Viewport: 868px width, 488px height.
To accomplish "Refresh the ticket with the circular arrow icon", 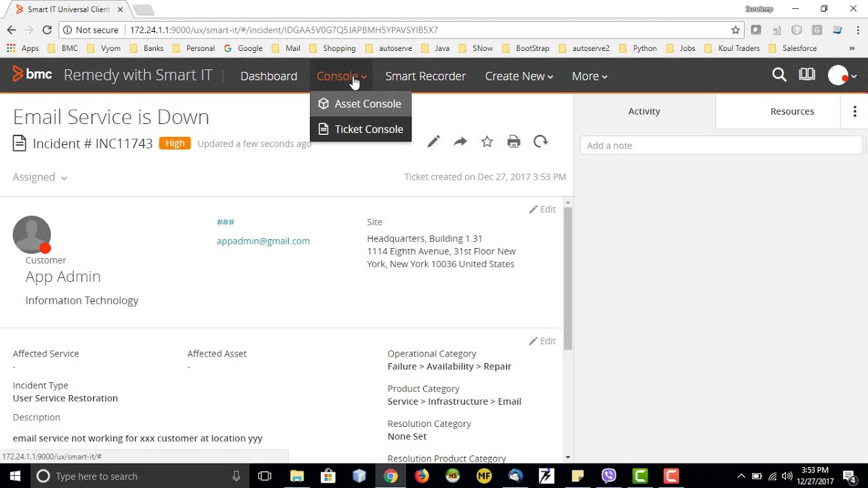I will coord(540,142).
